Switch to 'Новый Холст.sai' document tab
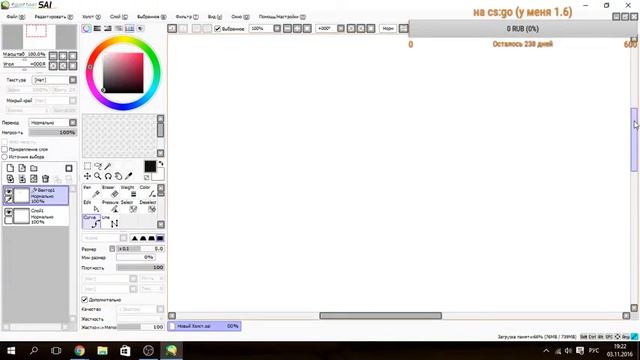The image size is (640, 360). click(x=204, y=326)
